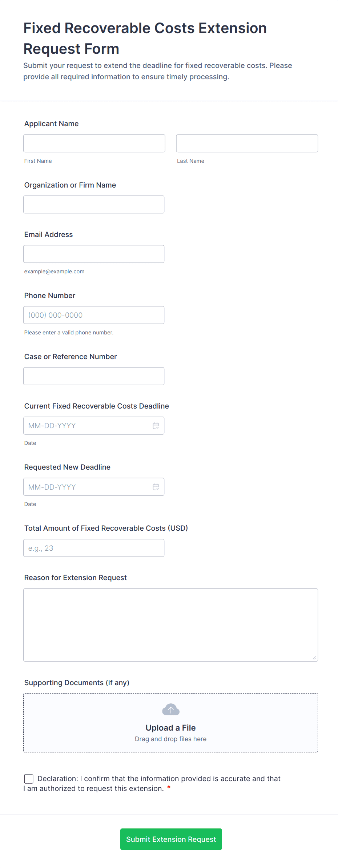Click the Phone Number input field
Viewport: 338px width, 868px height.
[x=94, y=315]
